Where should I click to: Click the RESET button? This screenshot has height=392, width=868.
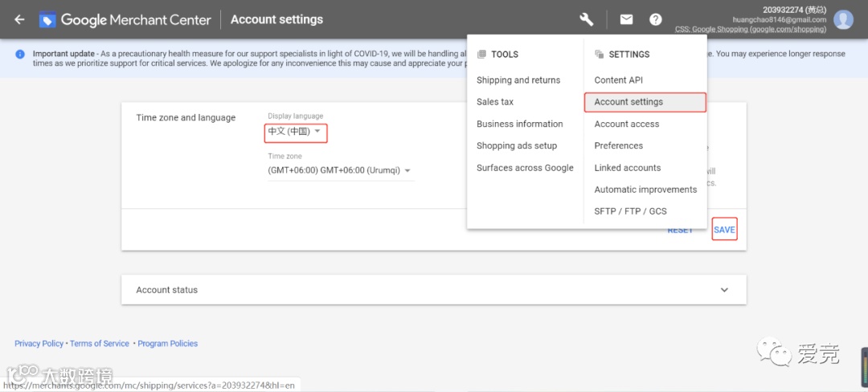tap(680, 230)
